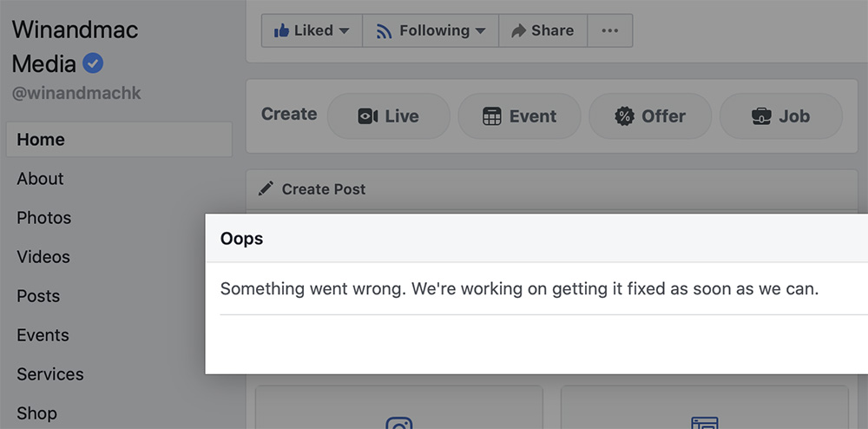Viewport: 868px width, 429px height.
Task: Click the @winandmachk username
Action: [x=76, y=94]
